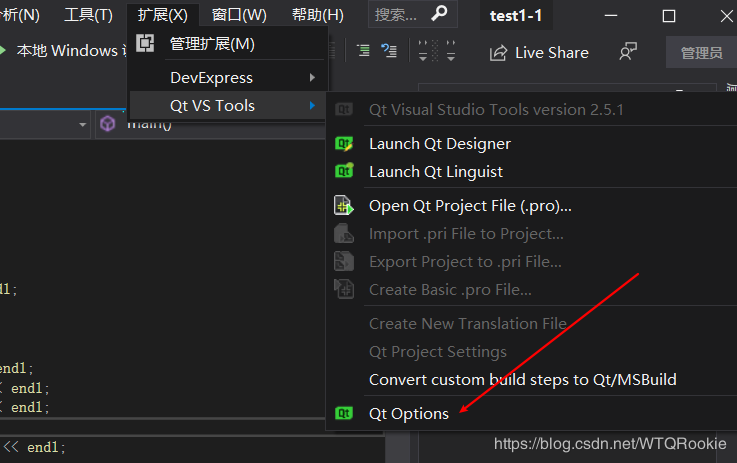
Task: Open the 帮助(H) menu
Action: click(x=317, y=15)
